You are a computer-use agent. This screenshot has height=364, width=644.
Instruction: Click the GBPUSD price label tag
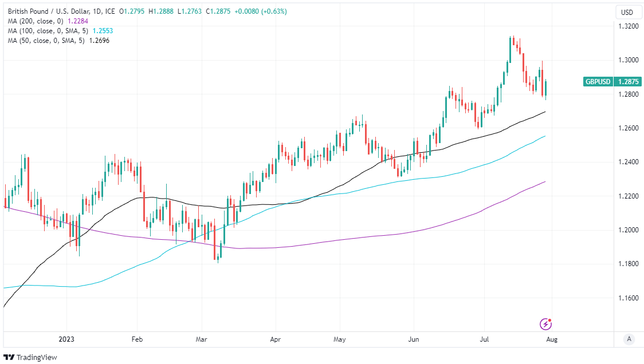(598, 82)
